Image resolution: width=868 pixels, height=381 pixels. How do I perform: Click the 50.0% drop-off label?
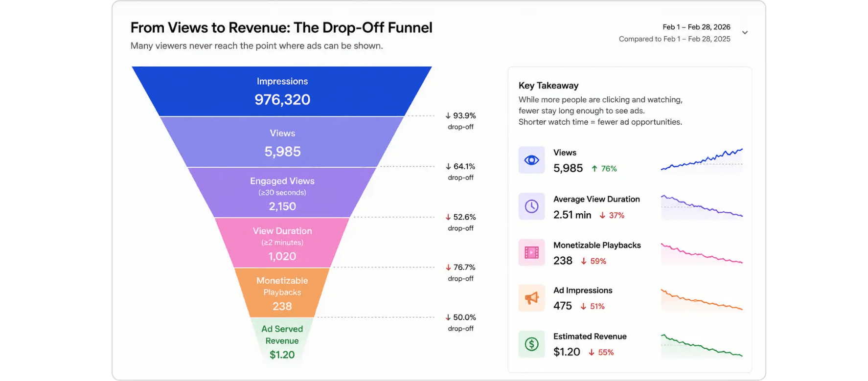(x=460, y=323)
